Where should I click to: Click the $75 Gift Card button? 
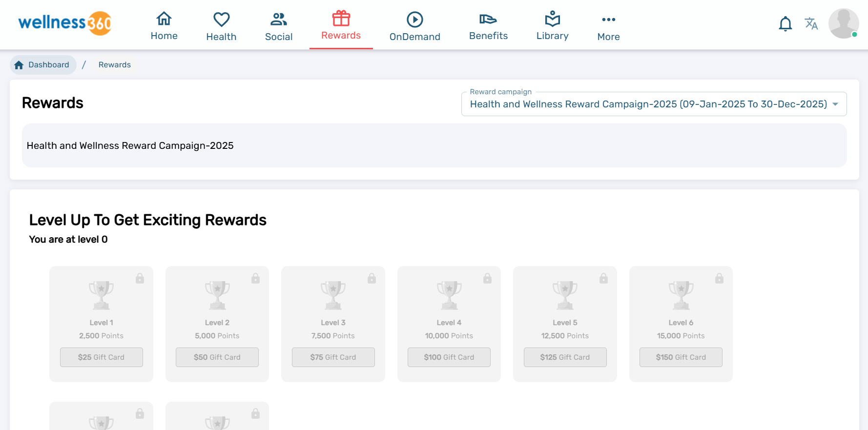(333, 357)
